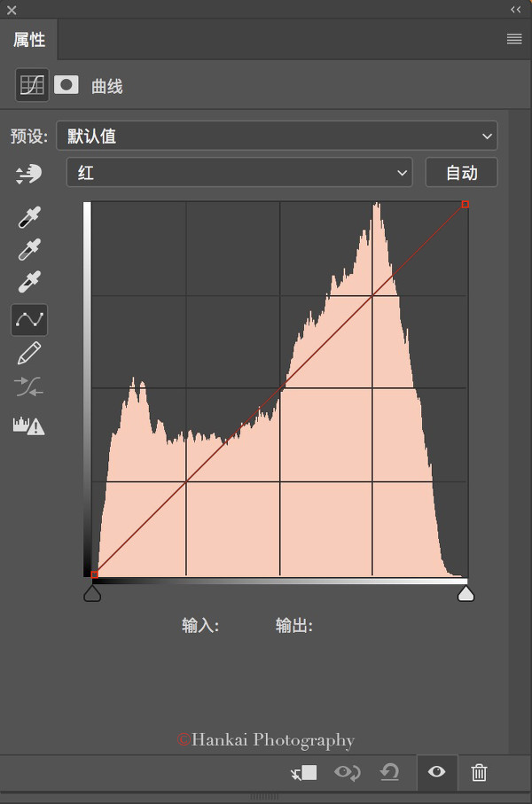Delete this adjustment layer with trash icon
This screenshot has width=532, height=804.
pyautogui.click(x=479, y=773)
